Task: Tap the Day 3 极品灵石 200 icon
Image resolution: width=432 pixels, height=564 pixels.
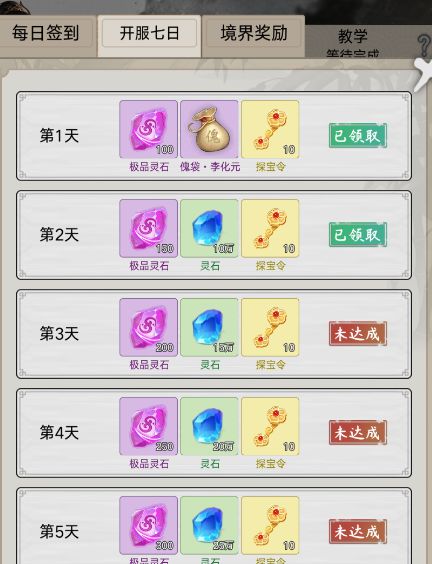Action: (148, 327)
